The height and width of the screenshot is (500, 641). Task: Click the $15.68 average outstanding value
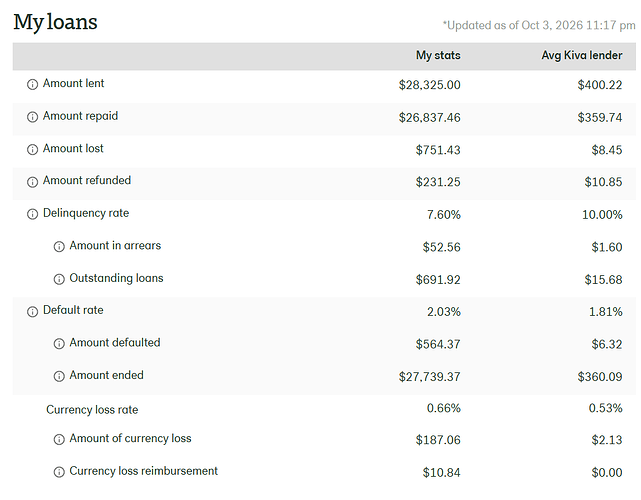[603, 280]
